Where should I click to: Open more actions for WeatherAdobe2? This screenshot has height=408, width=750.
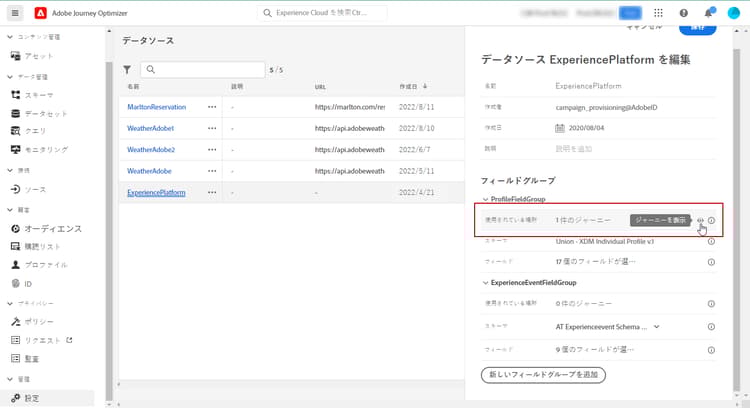(x=212, y=150)
